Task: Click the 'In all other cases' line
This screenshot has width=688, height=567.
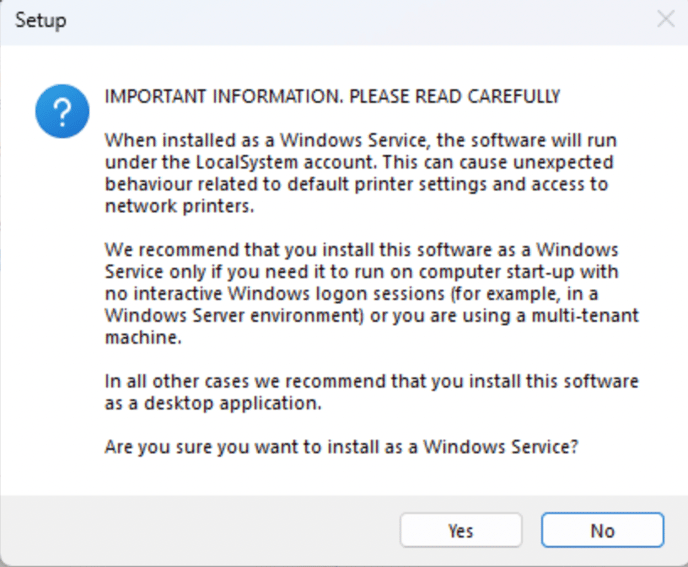Action: pos(371,381)
